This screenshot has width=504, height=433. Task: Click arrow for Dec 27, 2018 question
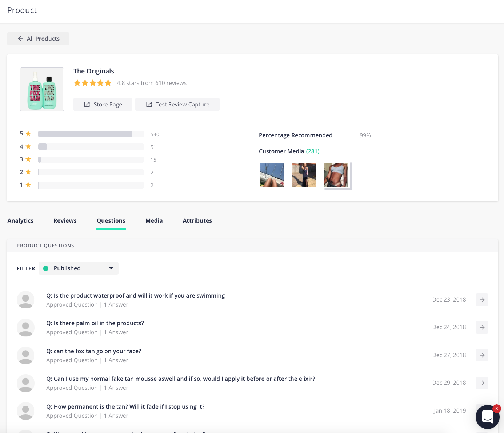(482, 355)
